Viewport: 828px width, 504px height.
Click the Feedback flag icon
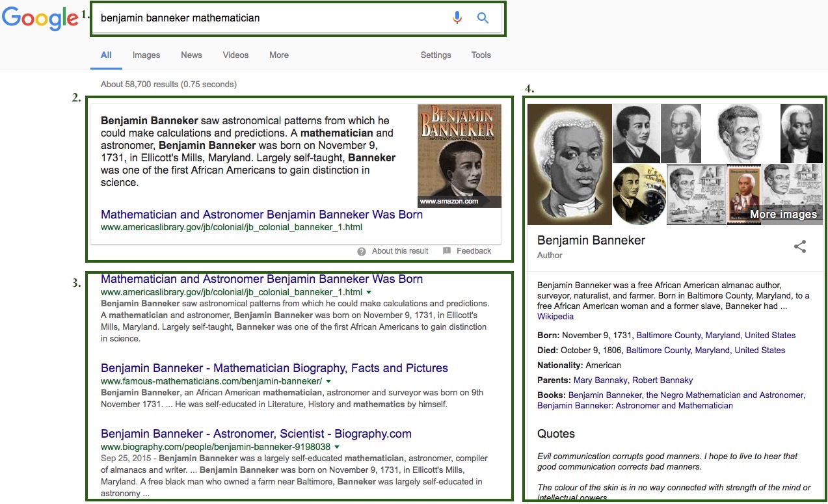pos(447,251)
